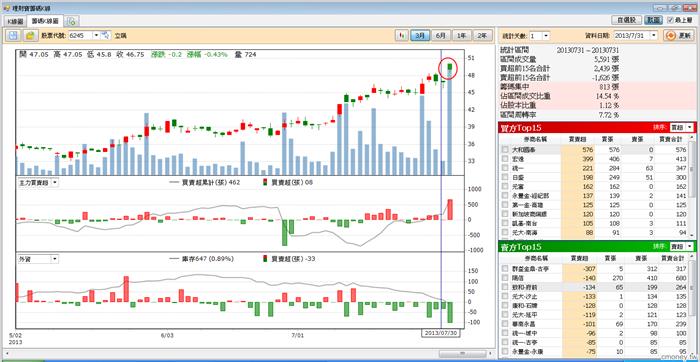Open the 主力買賣超 indicator dropdown
This screenshot has height=362, width=700.
point(55,182)
